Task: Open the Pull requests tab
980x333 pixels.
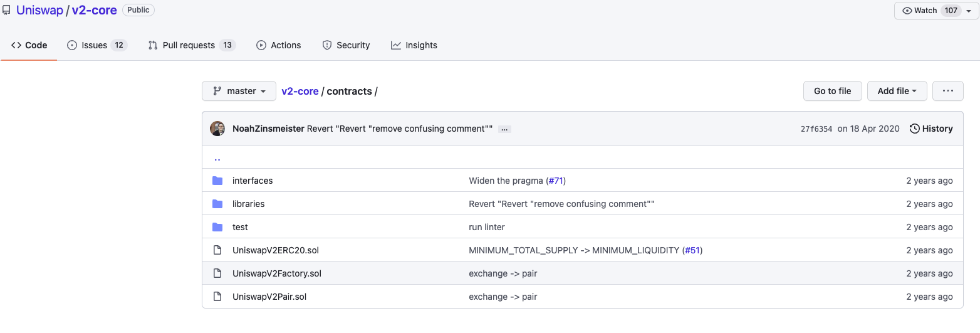Action: click(192, 45)
